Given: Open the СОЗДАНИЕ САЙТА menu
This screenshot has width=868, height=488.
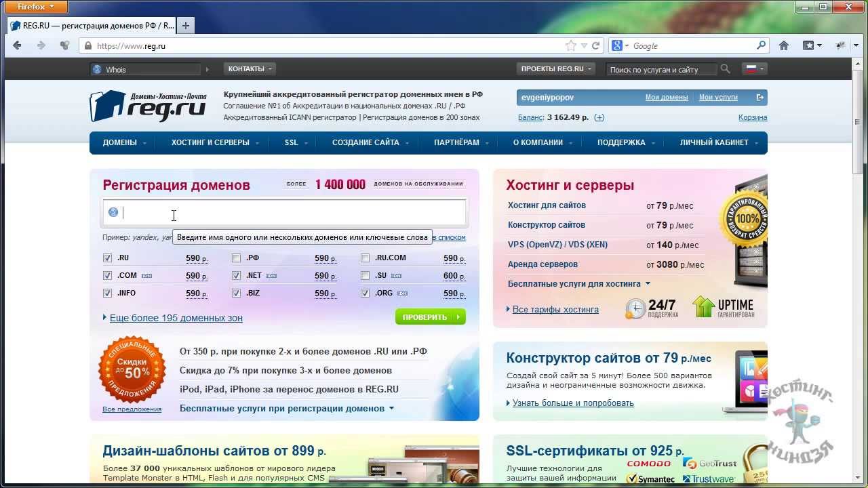Looking at the screenshot, I should tap(370, 142).
